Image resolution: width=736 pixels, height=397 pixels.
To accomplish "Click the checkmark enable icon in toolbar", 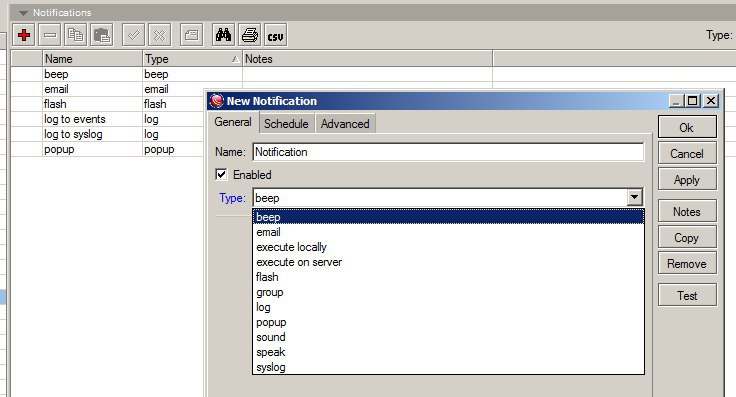I will click(134, 35).
